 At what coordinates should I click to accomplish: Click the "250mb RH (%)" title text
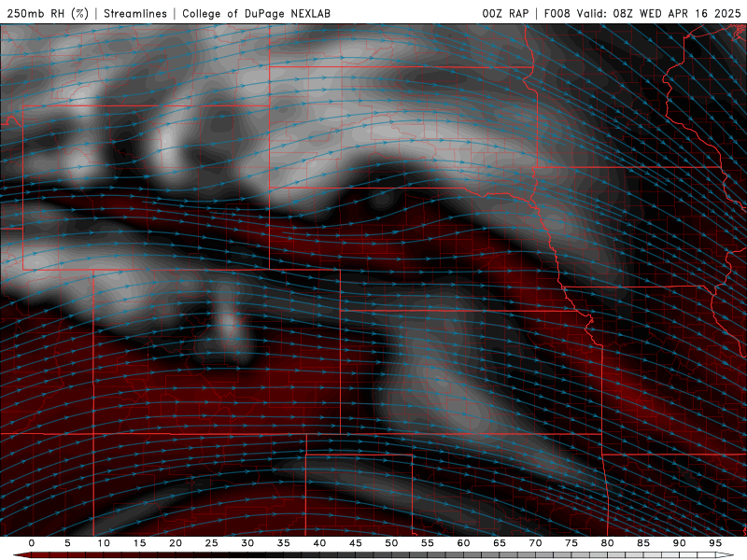pos(48,13)
